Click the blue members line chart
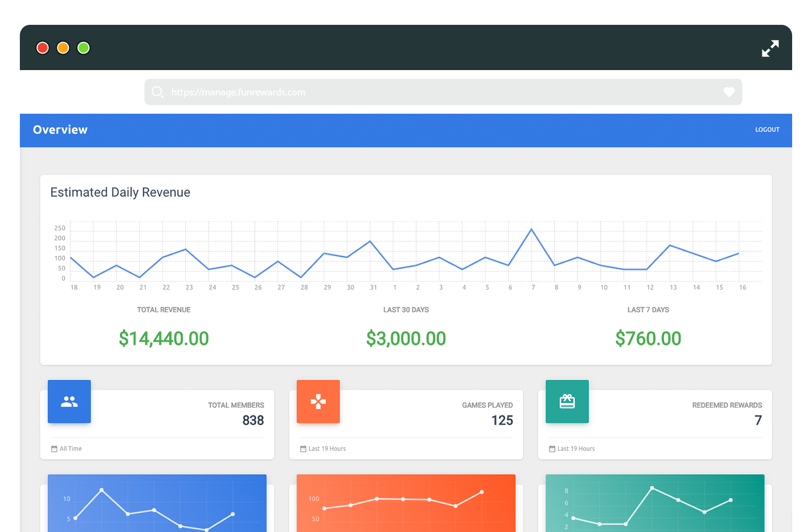The image size is (812, 532). [x=157, y=503]
